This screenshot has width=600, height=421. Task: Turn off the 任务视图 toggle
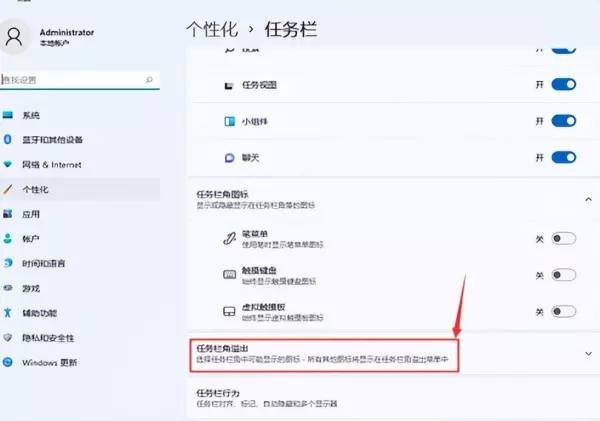564,84
